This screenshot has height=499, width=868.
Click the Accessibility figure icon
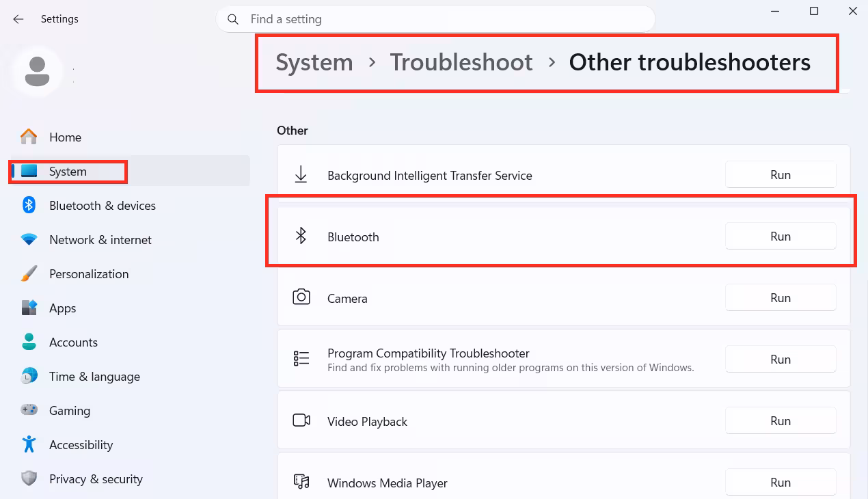29,445
